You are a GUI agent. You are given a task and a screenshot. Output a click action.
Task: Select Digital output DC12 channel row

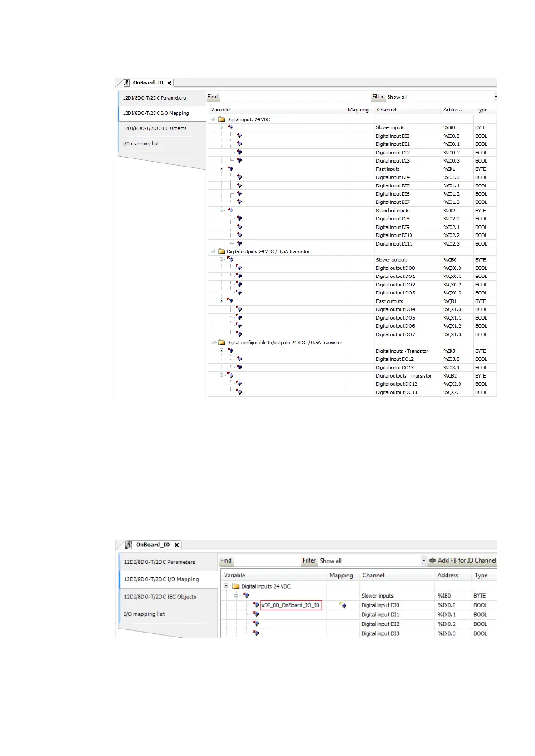pyautogui.click(x=397, y=384)
